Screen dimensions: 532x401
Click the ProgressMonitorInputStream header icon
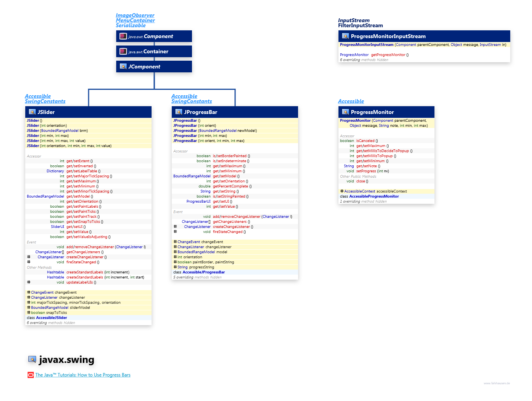tap(345, 36)
